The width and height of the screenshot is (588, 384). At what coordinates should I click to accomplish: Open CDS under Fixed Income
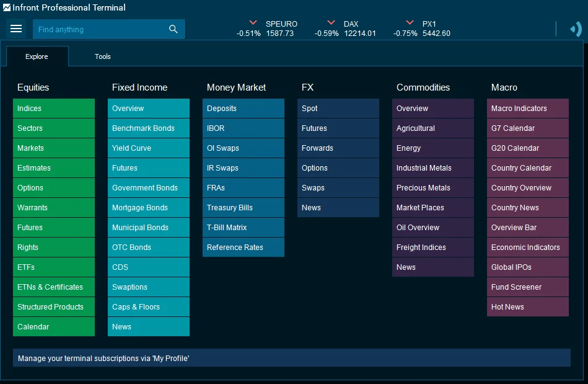[149, 267]
